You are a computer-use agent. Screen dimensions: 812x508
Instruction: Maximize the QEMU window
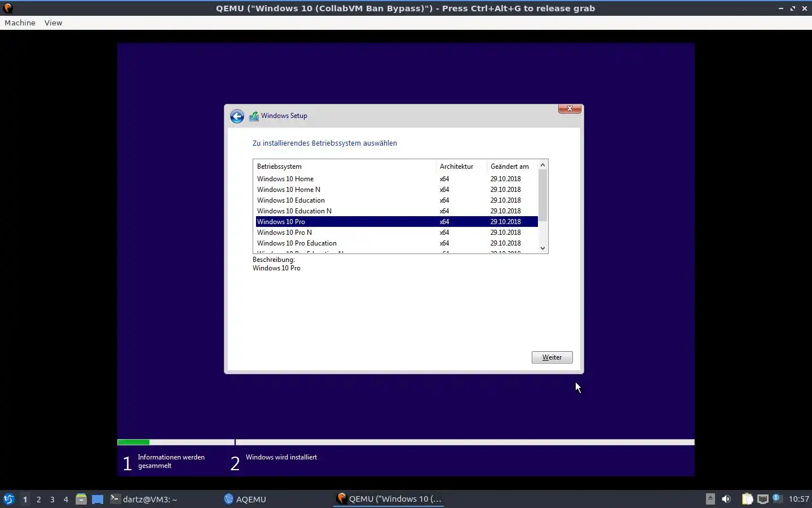793,8
